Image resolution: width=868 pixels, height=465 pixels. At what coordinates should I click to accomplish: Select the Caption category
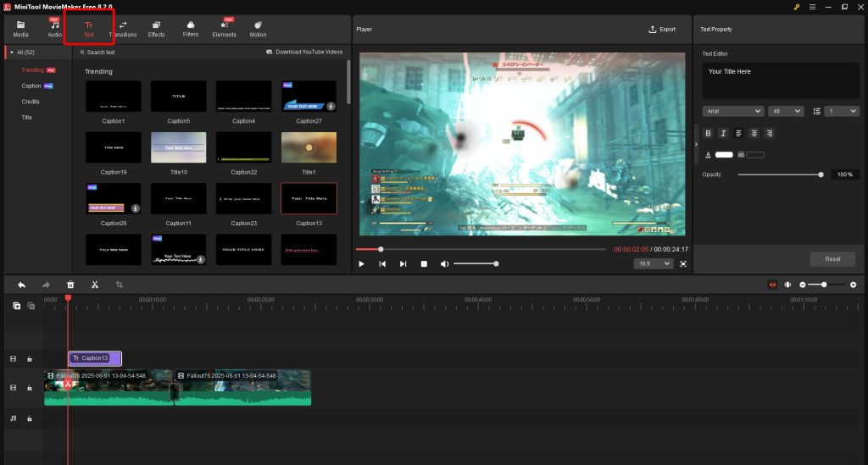click(31, 86)
